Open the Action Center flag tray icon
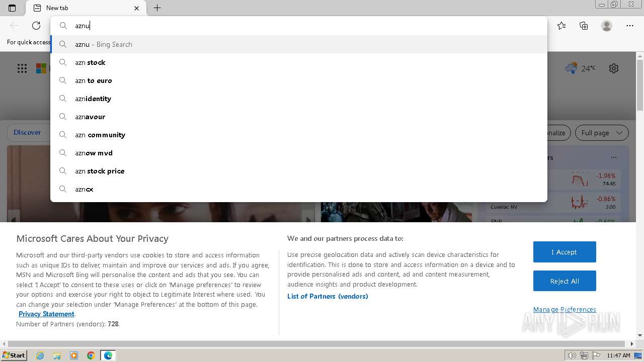Screen dimensions: 644x362 [595, 355]
